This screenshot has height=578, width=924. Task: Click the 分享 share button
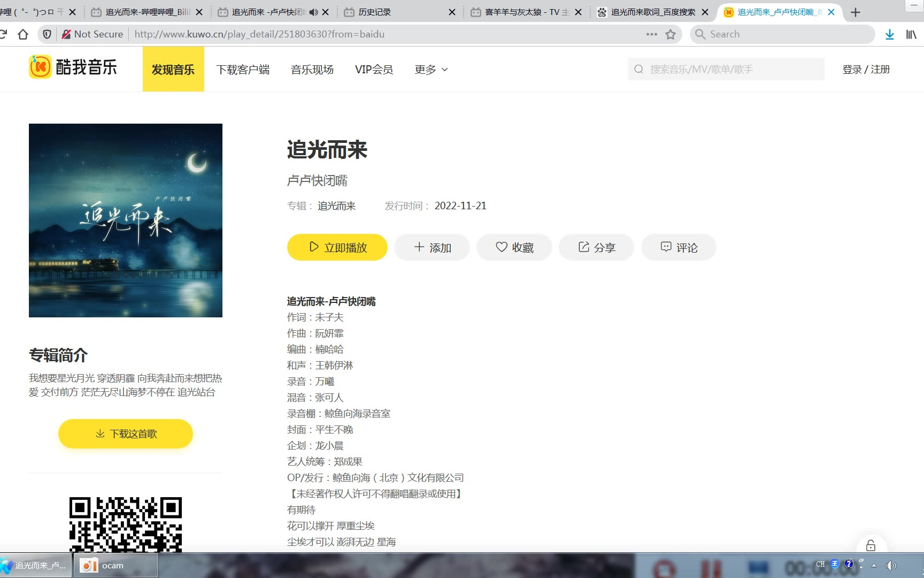click(x=597, y=247)
